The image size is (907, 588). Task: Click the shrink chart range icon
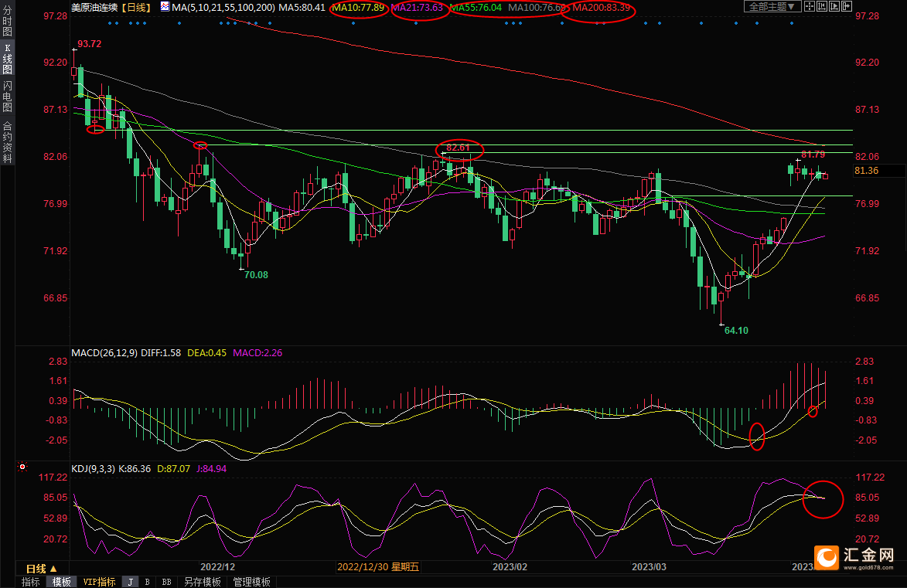point(822,6)
